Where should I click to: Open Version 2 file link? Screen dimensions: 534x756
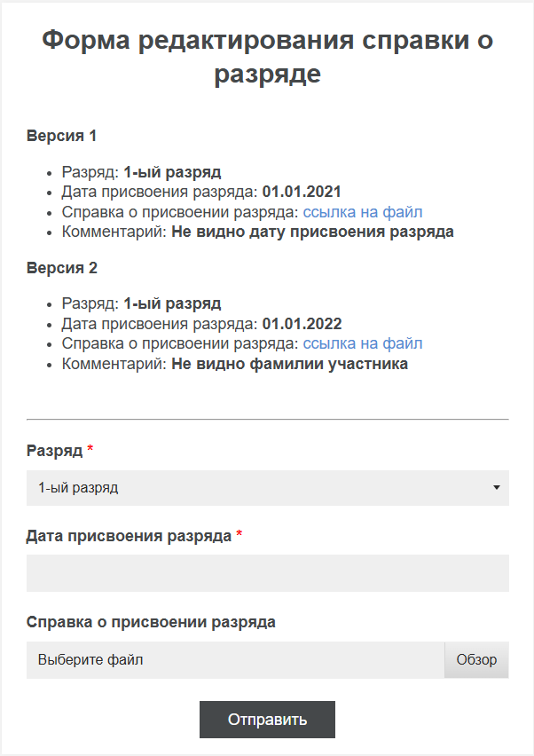tap(363, 343)
